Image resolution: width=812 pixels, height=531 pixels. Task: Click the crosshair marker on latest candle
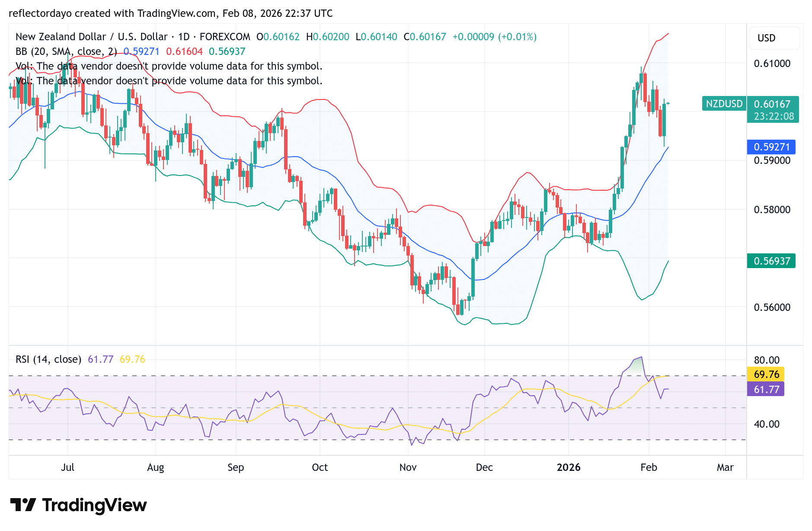(668, 103)
